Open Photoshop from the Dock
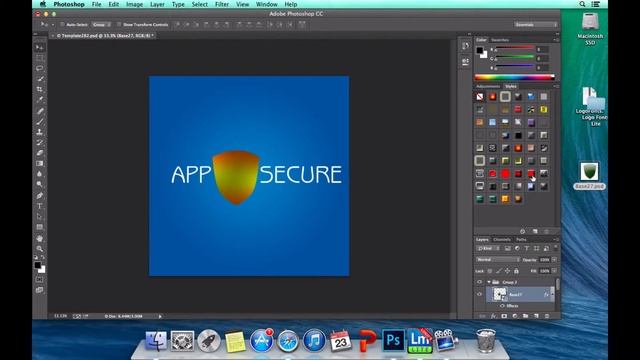 pyautogui.click(x=393, y=340)
